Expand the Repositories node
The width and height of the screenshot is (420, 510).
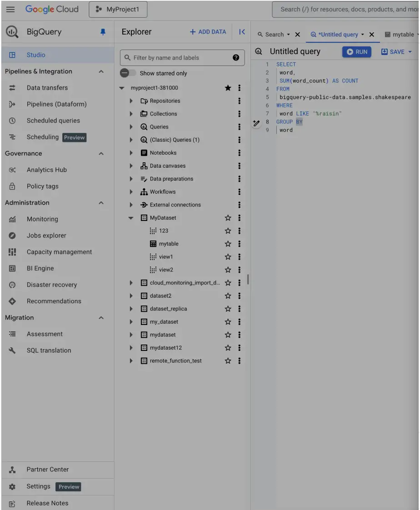[131, 101]
